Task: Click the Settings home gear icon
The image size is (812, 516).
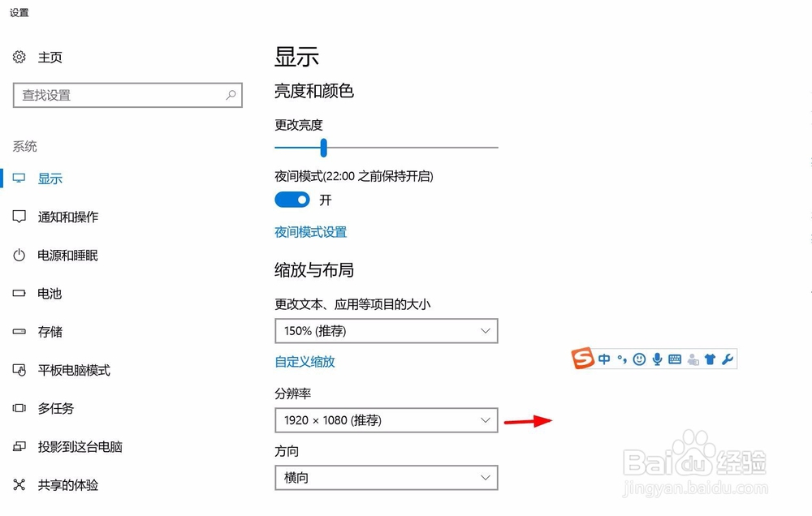Action: click(19, 57)
